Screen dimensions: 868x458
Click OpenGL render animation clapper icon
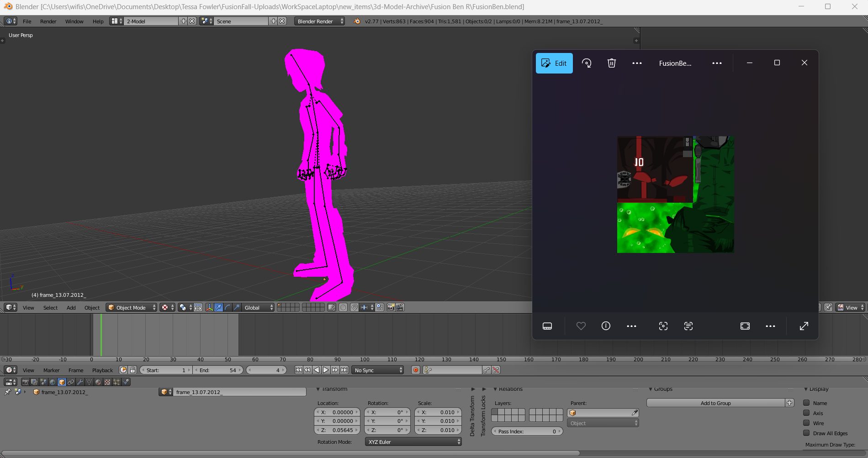(400, 307)
